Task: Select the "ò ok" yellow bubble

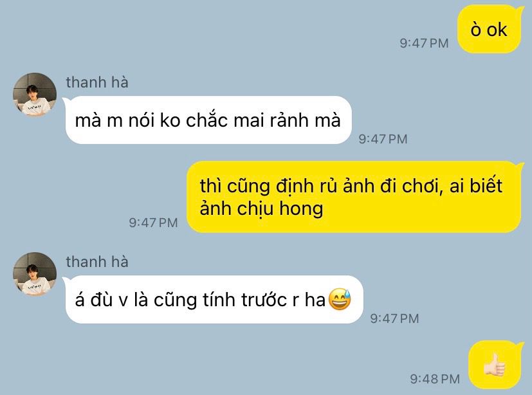Action: [x=489, y=29]
